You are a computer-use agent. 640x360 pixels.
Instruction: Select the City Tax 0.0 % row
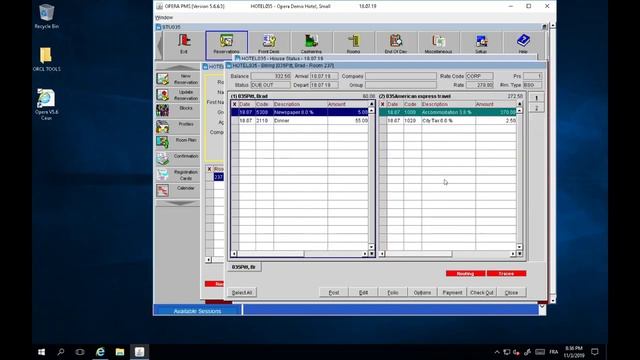(x=448, y=121)
